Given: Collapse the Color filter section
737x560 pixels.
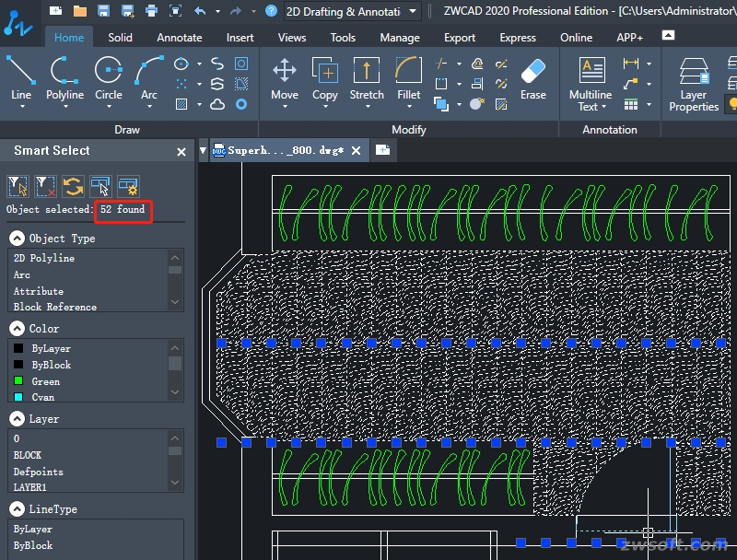Looking at the screenshot, I should click(18, 328).
